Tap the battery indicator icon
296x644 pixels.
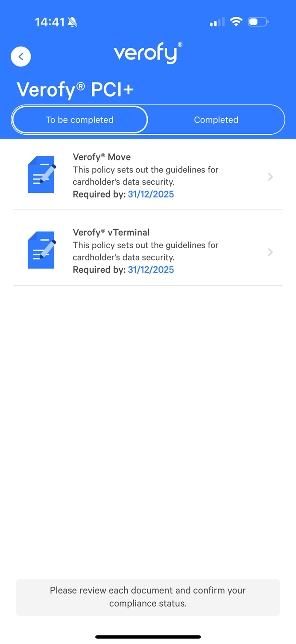point(258,22)
